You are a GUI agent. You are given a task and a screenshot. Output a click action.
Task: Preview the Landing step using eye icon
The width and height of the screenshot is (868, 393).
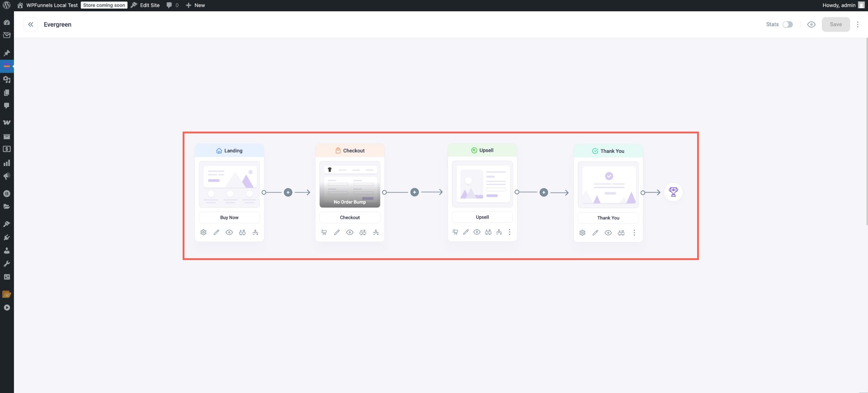[229, 232]
